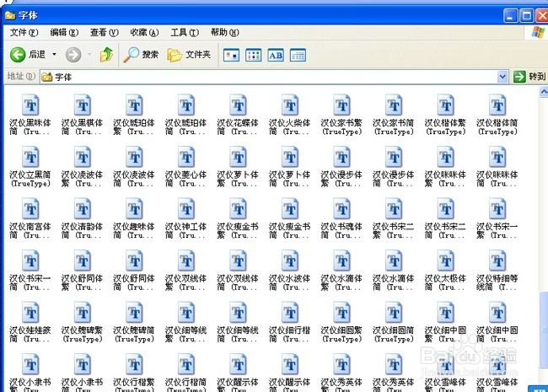Select the 汉仪菱心体简 font icon

point(186,157)
